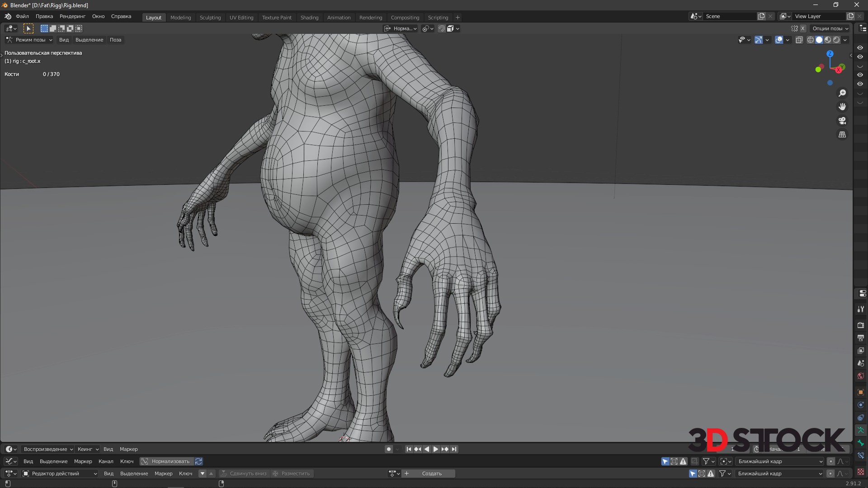Toggle X-ray display icon
868x488 pixels.
click(799, 40)
